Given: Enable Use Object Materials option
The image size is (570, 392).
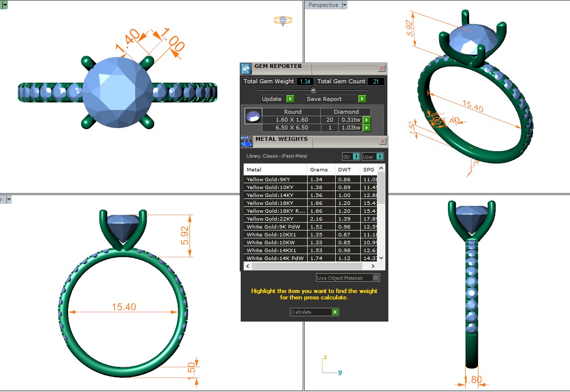Looking at the screenshot, I should coord(376,278).
